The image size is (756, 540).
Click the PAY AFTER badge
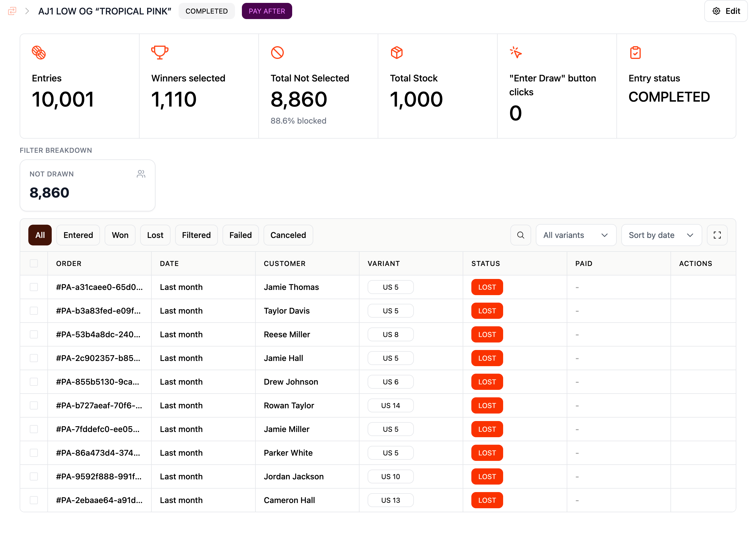point(267,11)
